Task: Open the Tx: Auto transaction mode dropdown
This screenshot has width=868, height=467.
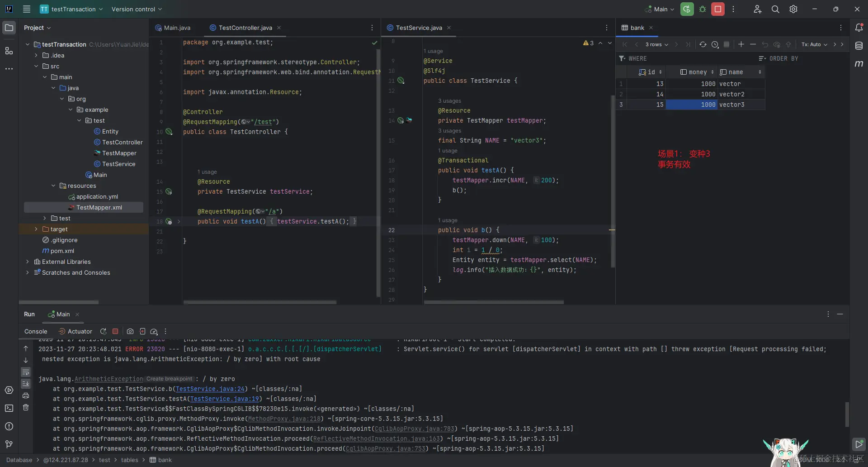Action: tap(814, 44)
